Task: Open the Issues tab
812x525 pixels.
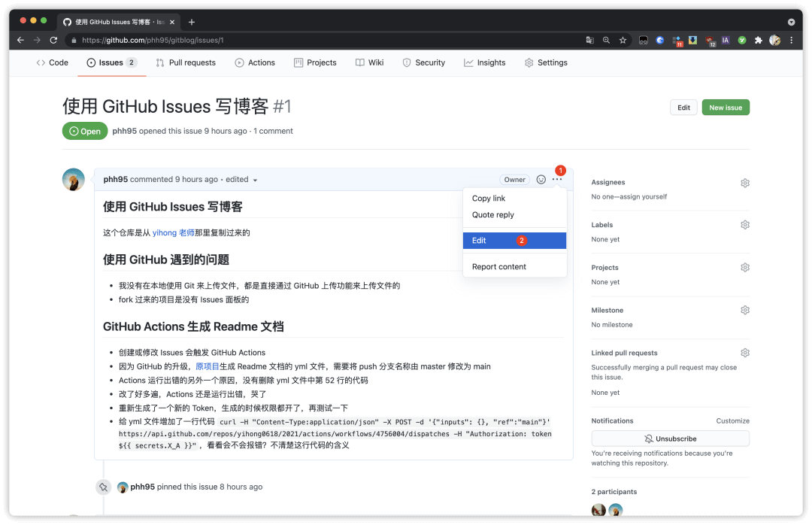Action: 112,62
